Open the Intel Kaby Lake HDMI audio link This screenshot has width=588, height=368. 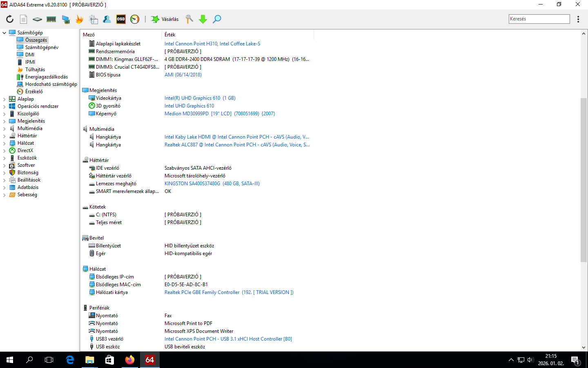[237, 137]
